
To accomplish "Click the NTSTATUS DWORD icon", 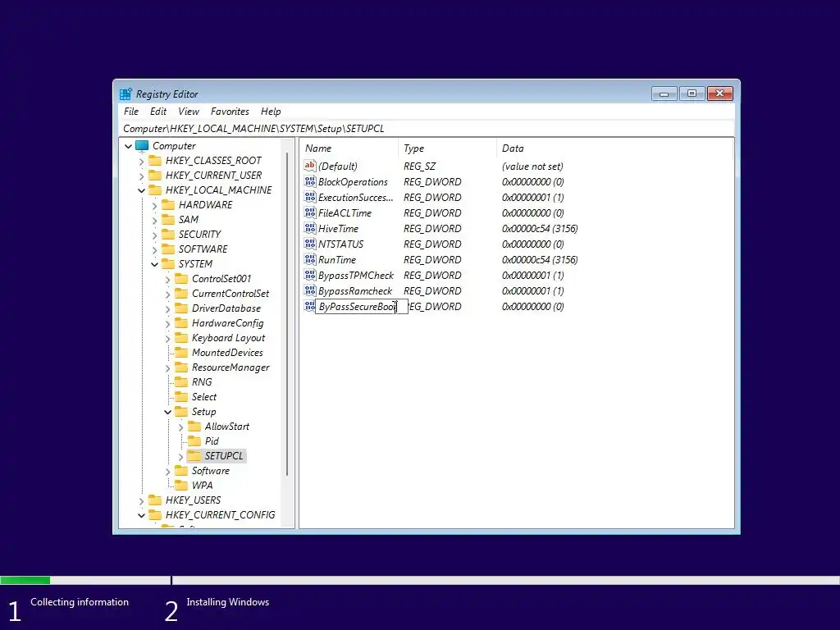I will tap(309, 244).
